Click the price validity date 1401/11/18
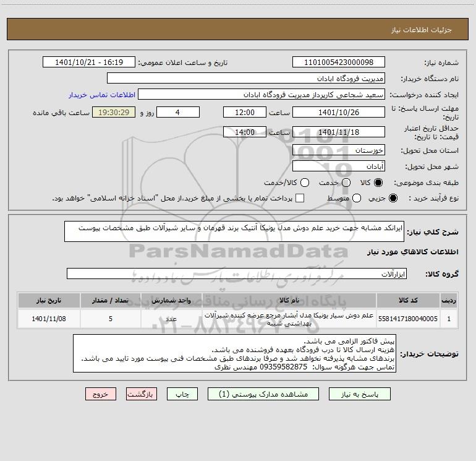The height and width of the screenshot is (461, 476). point(339,132)
